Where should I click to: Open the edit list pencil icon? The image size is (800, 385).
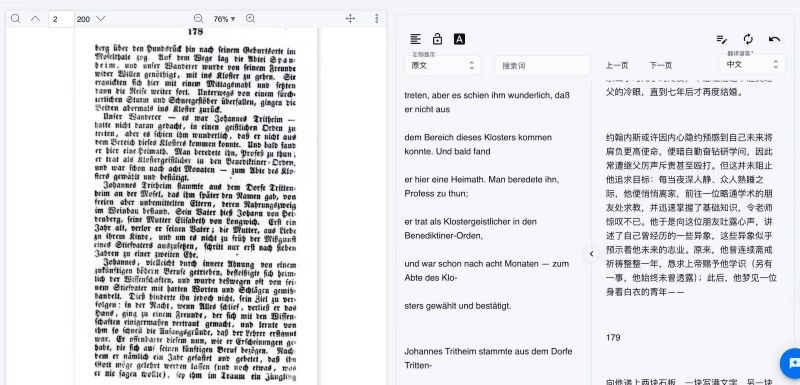pyautogui.click(x=721, y=39)
